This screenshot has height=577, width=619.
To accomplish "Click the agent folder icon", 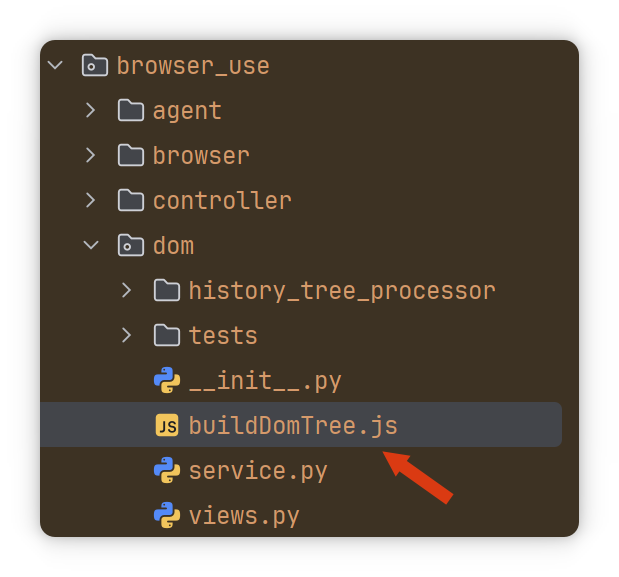I will click(x=131, y=111).
